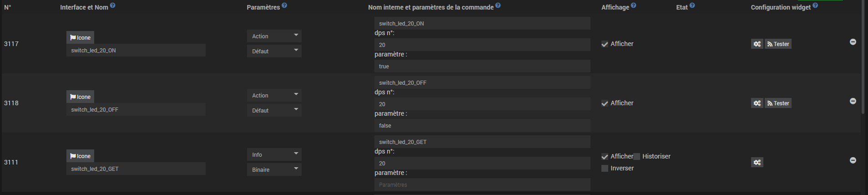Remove command 3118 with minus icon

(853, 101)
